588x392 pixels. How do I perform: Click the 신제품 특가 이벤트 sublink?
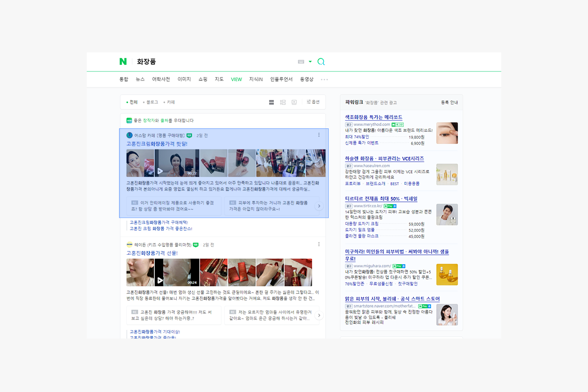[362, 143]
